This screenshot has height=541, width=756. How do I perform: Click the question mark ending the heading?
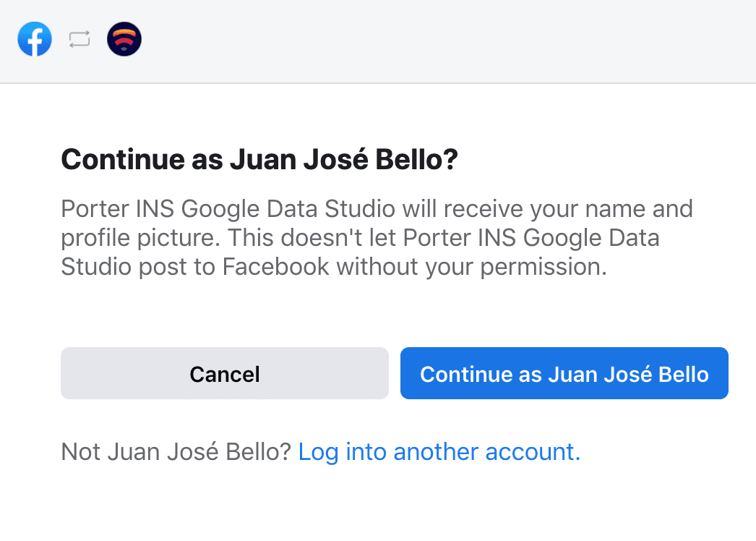pos(450,160)
